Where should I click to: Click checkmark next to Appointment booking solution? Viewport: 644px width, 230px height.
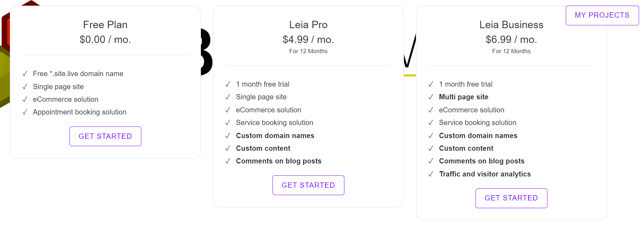25,112
